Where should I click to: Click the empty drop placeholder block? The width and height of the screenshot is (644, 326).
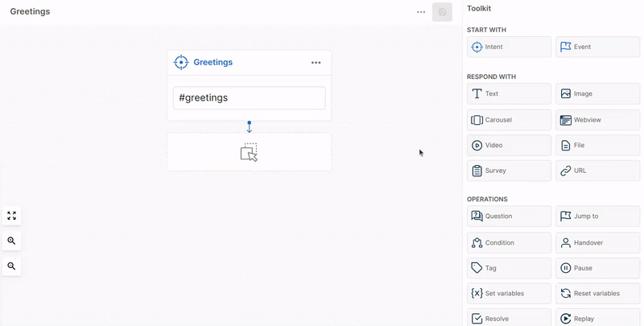coord(249,152)
